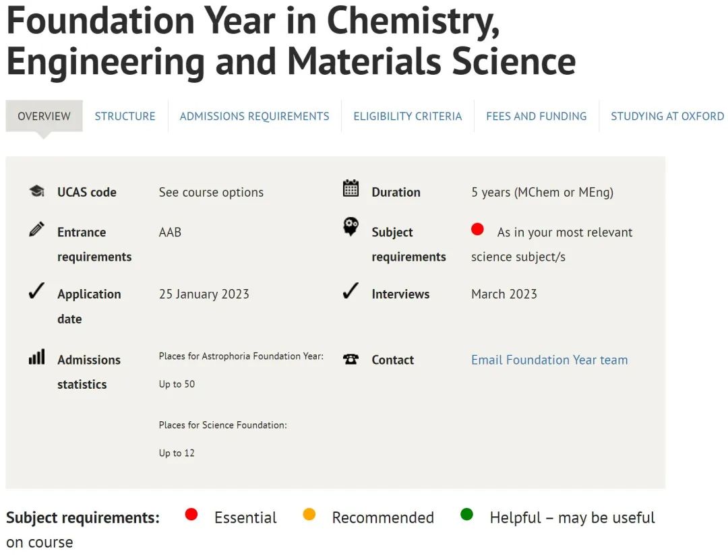The width and height of the screenshot is (728, 560).
Task: Click the green Helpful legend dot
Action: 466,514
